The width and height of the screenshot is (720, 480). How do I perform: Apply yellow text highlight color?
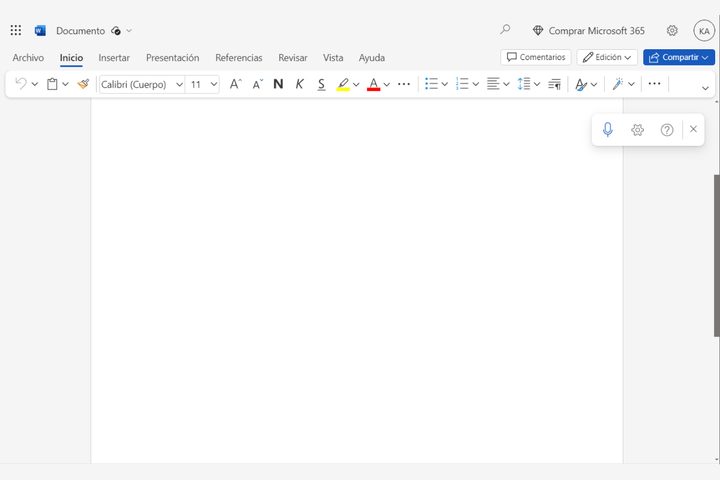(x=343, y=84)
